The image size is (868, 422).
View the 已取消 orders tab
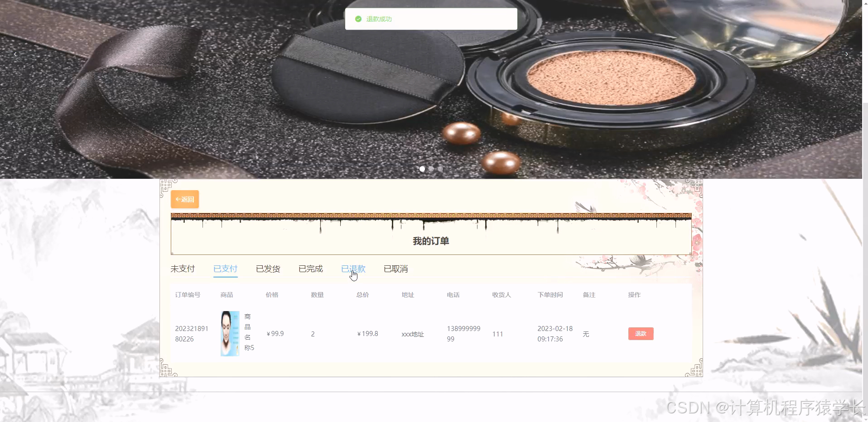[x=396, y=269]
